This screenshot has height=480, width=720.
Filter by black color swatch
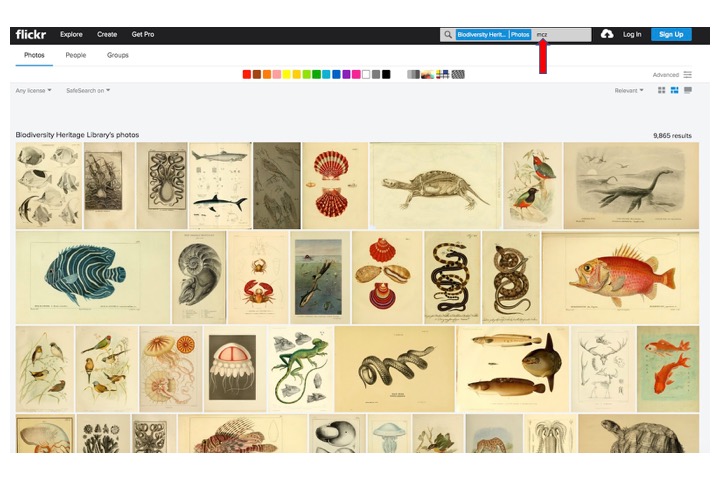tap(386, 74)
